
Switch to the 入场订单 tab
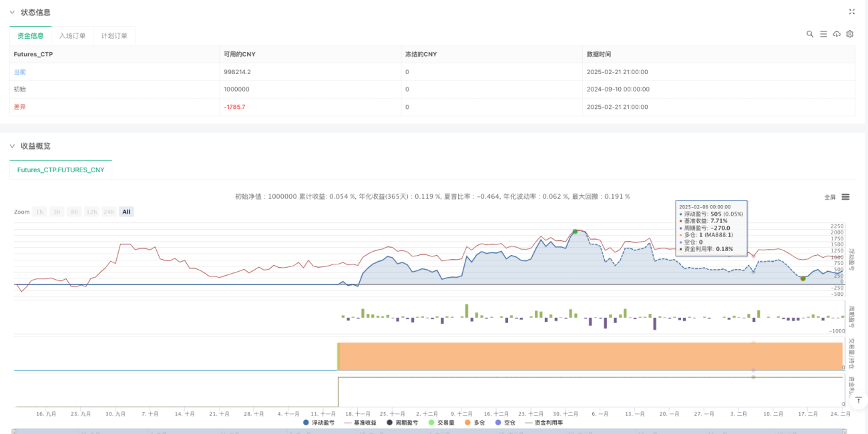pyautogui.click(x=72, y=35)
